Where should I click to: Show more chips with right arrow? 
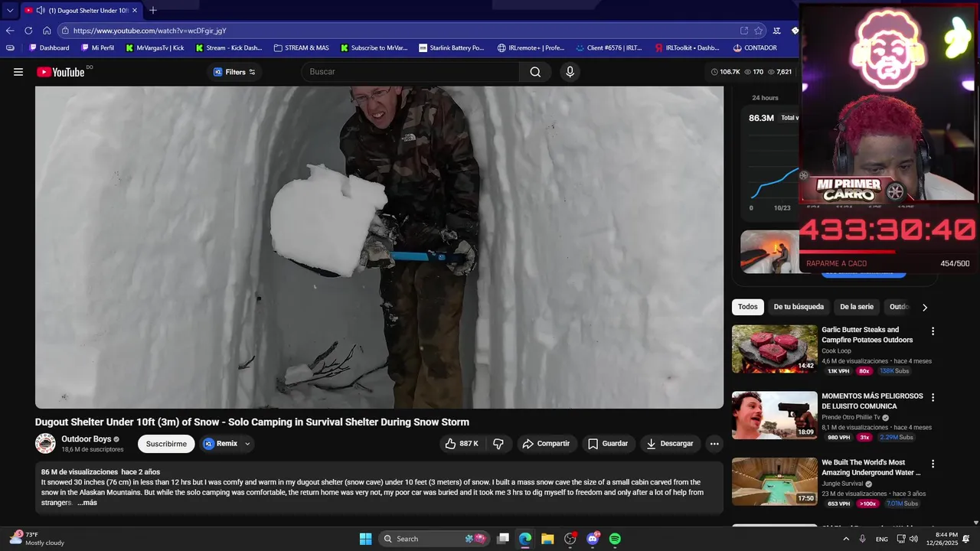[924, 308]
